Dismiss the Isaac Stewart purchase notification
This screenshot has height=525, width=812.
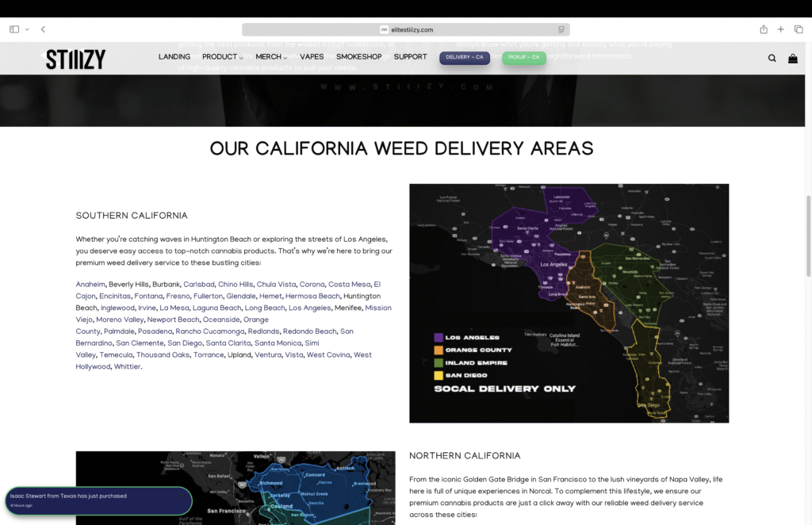[x=181, y=496]
